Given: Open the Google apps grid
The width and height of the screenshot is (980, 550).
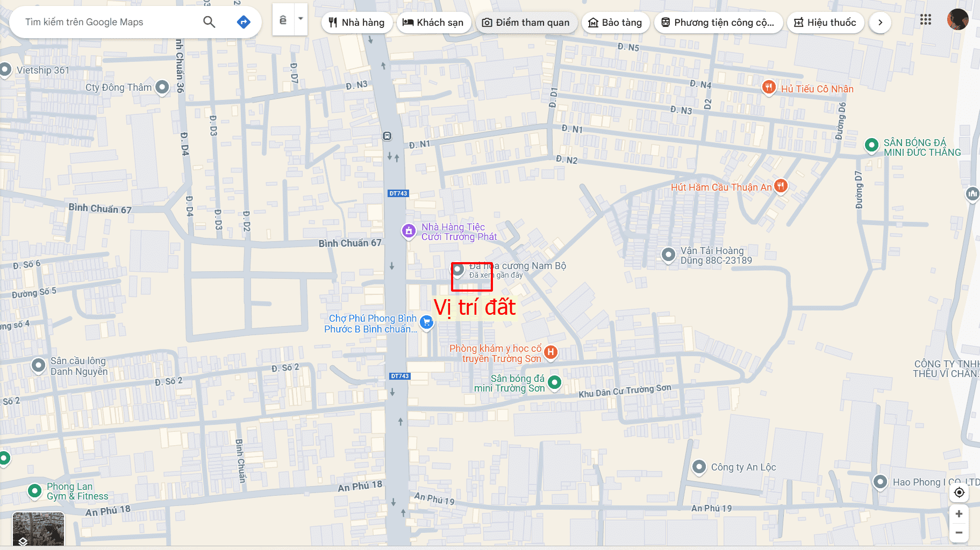Looking at the screenshot, I should click(925, 20).
